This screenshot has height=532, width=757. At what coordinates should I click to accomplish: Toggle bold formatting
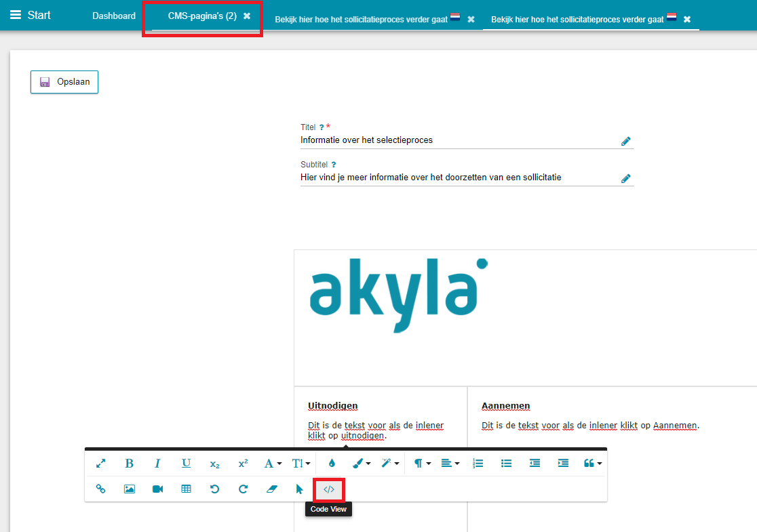(x=129, y=464)
